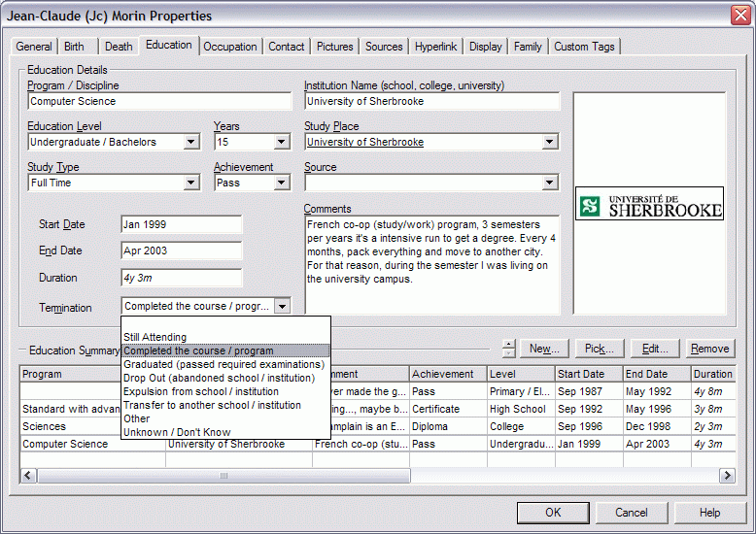
Task: Click the New... button
Action: tap(544, 349)
